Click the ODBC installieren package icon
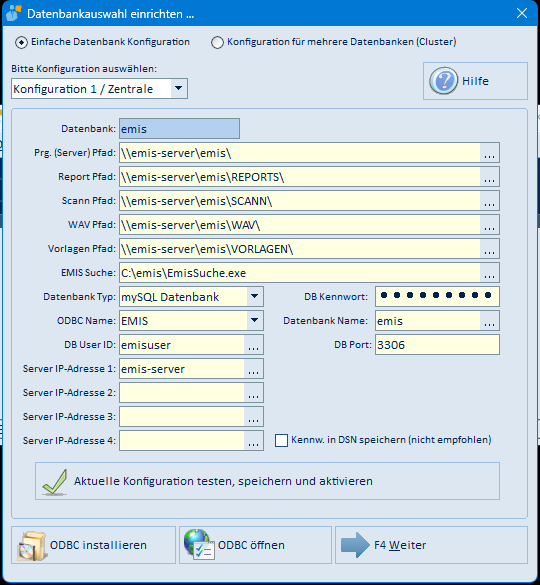The image size is (540, 585). 32,545
